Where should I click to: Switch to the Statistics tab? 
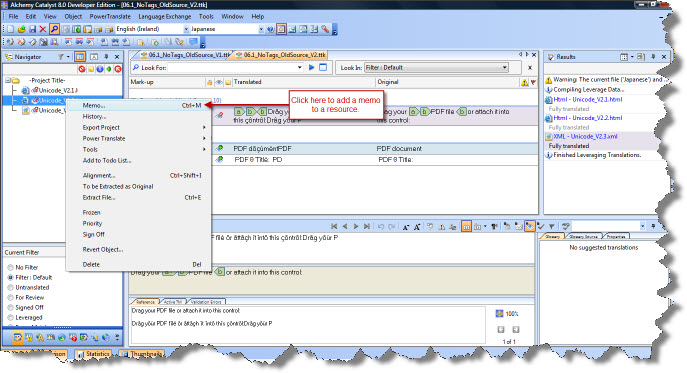[x=93, y=354]
